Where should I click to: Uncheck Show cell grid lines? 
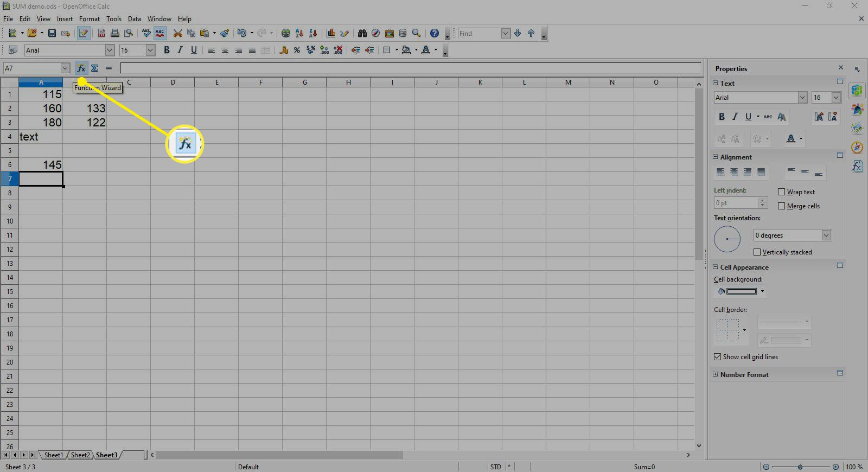click(x=718, y=356)
